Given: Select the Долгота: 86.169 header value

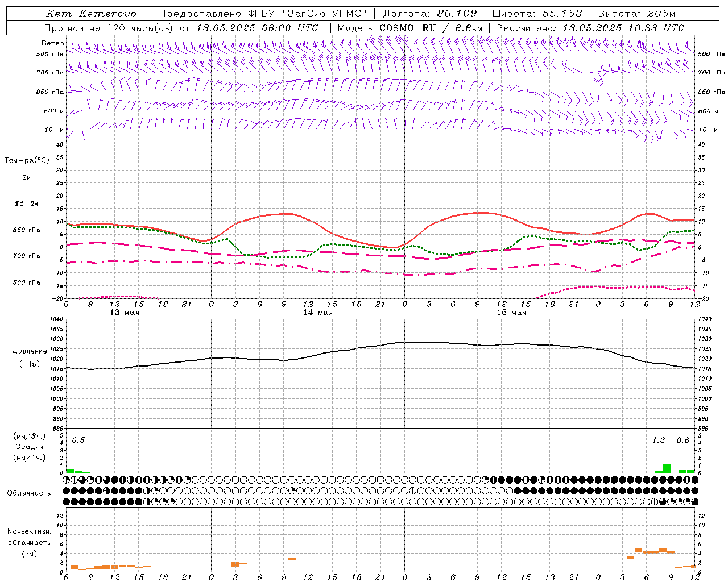Looking at the screenshot, I should 430,14.
